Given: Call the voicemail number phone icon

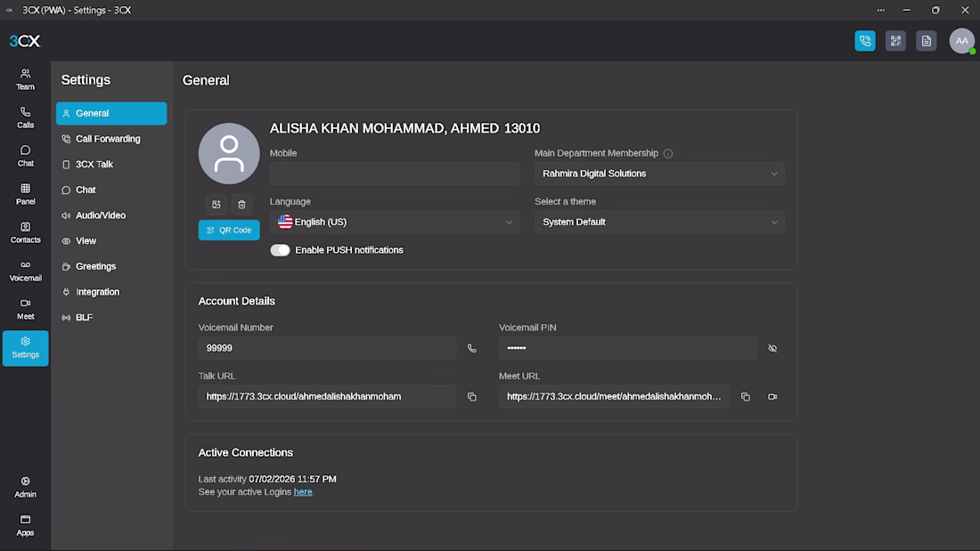Looking at the screenshot, I should (472, 349).
